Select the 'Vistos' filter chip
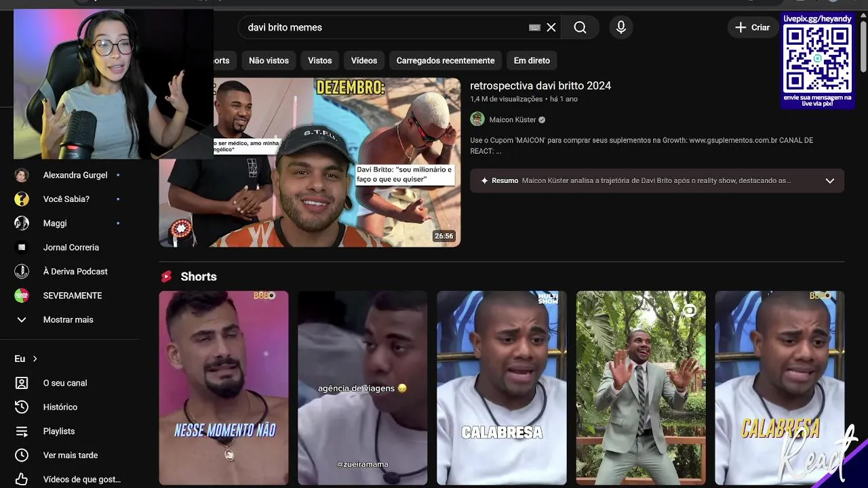Viewport: 868px width, 488px height. coord(320,60)
